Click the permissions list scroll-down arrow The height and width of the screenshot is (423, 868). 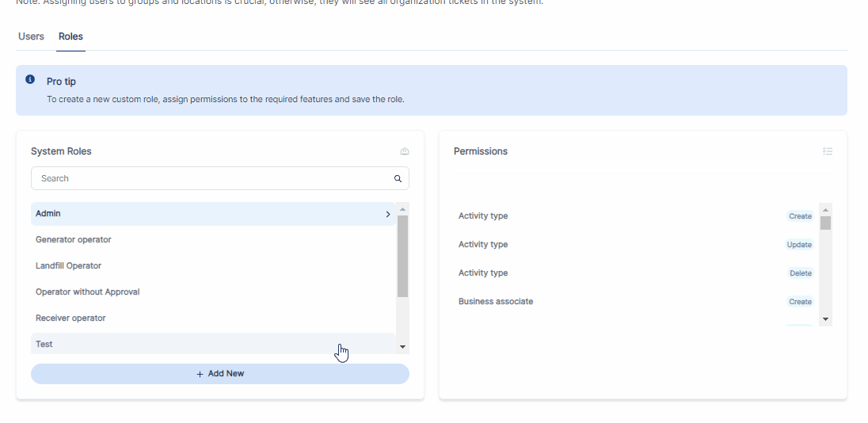(x=825, y=319)
